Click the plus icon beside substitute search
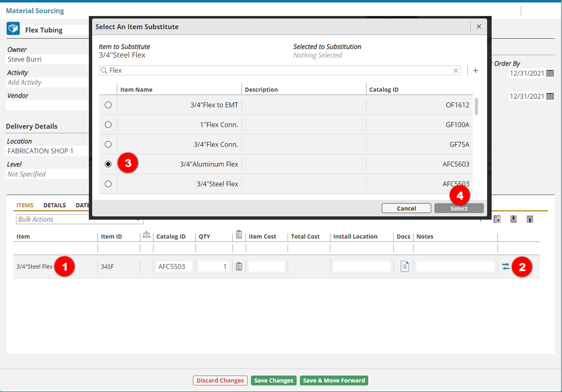The height and width of the screenshot is (392, 562). click(475, 71)
